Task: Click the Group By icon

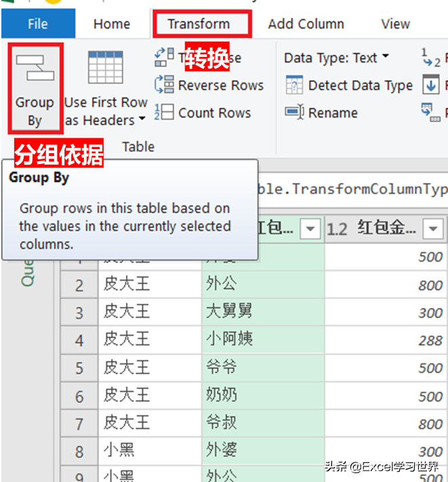Action: 35,68
